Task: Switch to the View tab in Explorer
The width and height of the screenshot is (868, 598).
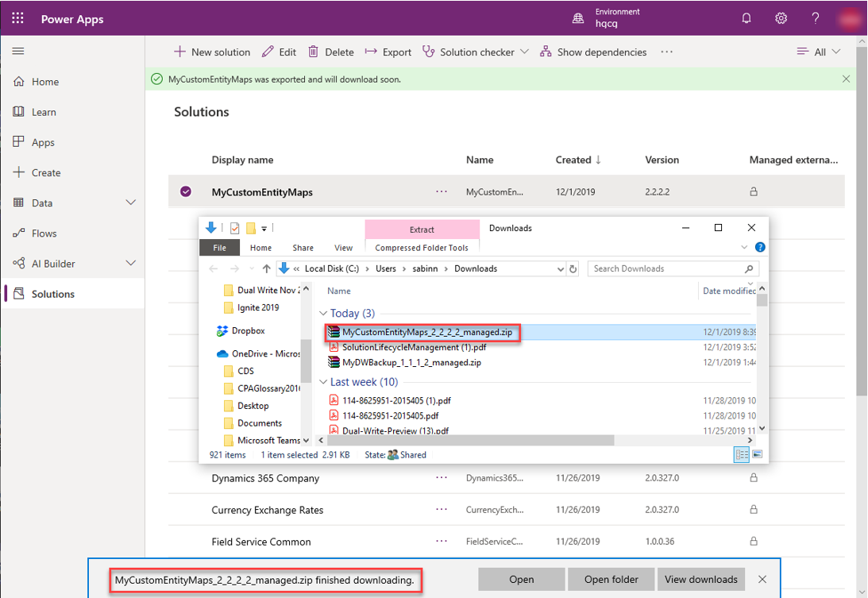Action: tap(343, 248)
